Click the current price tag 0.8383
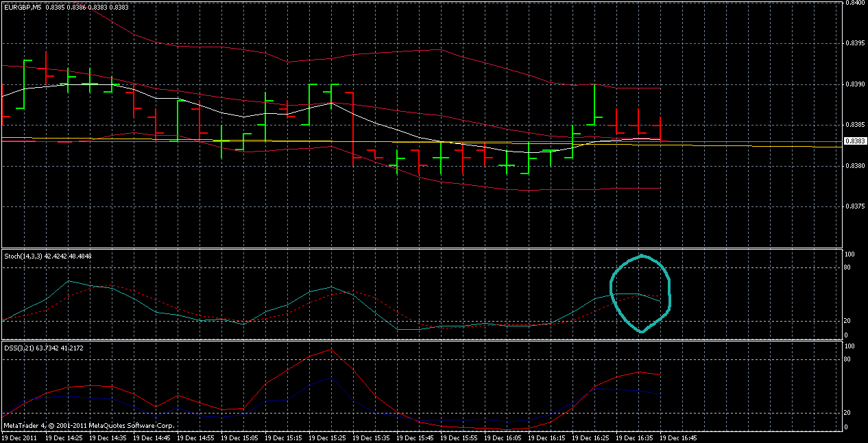868x443 pixels. pyautogui.click(x=854, y=141)
